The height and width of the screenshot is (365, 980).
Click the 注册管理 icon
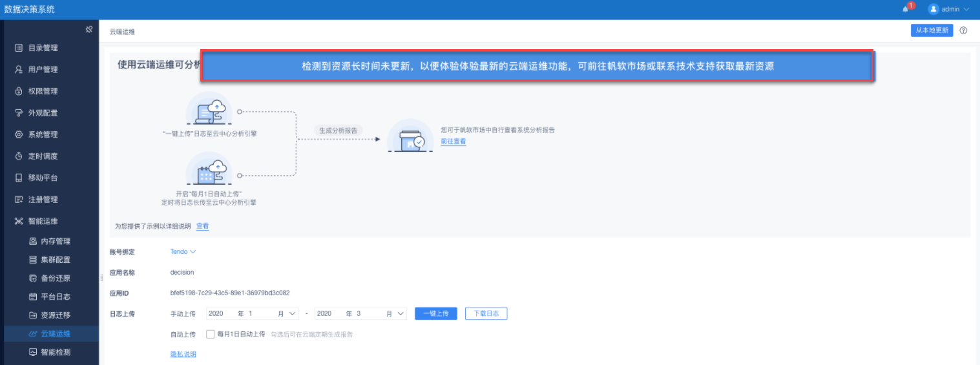[x=19, y=200]
